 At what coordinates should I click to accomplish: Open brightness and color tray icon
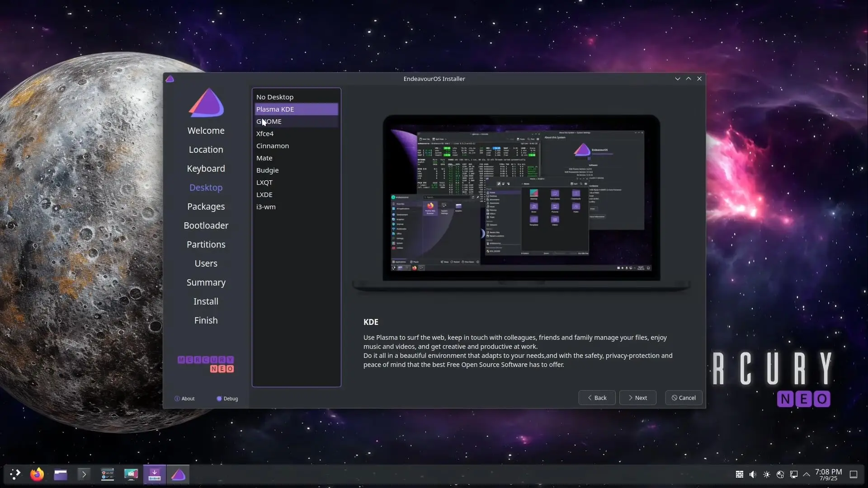tap(767, 474)
